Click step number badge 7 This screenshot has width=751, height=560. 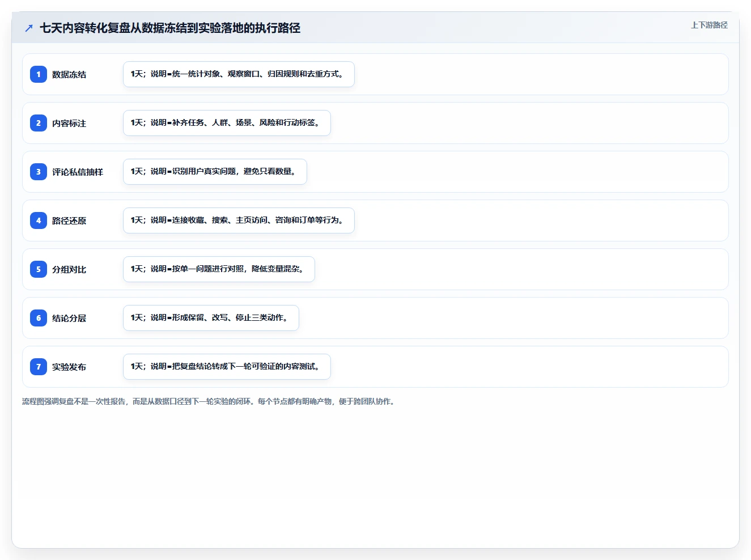(39, 367)
